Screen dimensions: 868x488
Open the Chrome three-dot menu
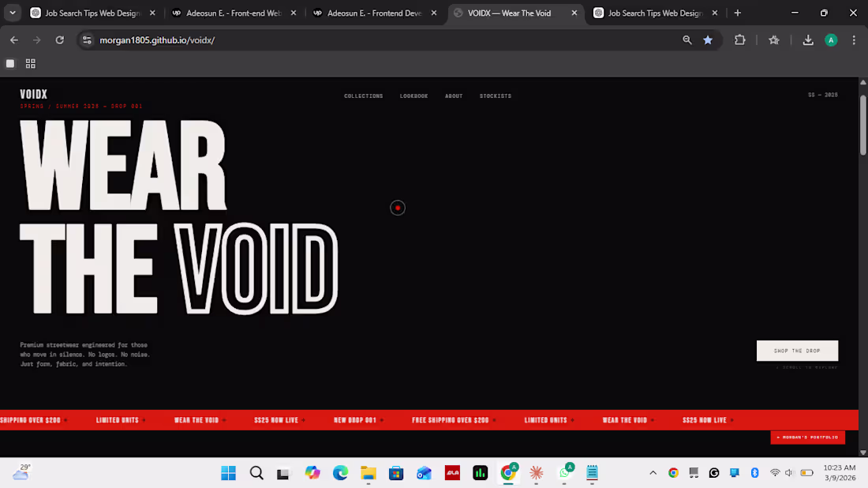coord(855,39)
